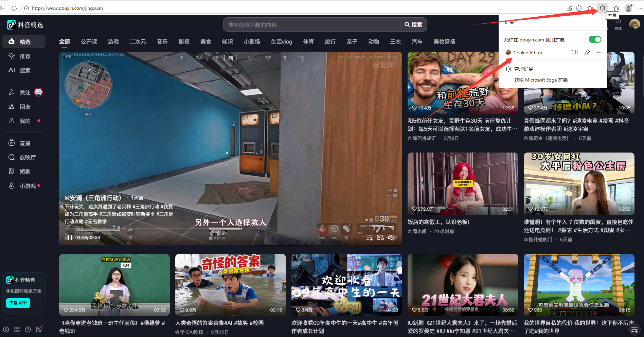Image resolution: width=644 pixels, height=337 pixels.
Task: Disable extension access for douyin.com
Action: [594, 39]
